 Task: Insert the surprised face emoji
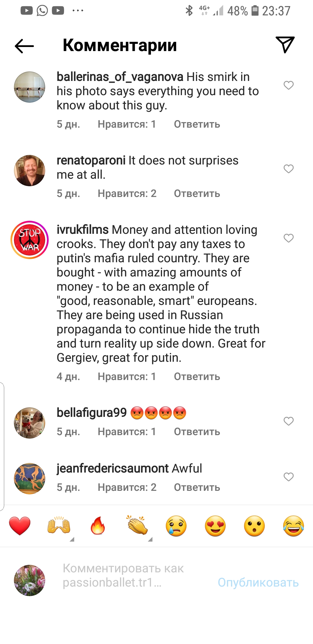click(254, 526)
